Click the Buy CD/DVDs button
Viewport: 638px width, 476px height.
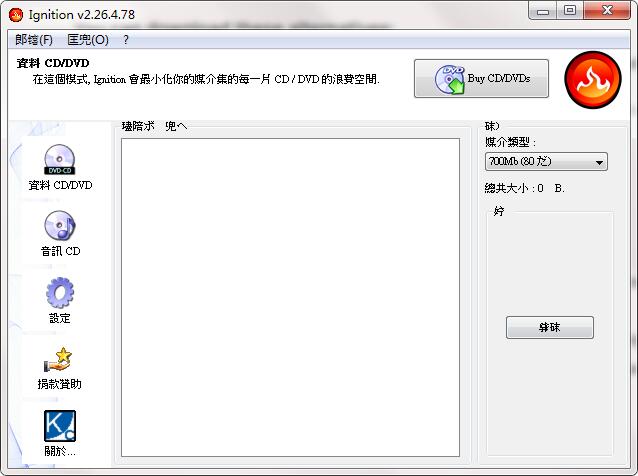[481, 79]
